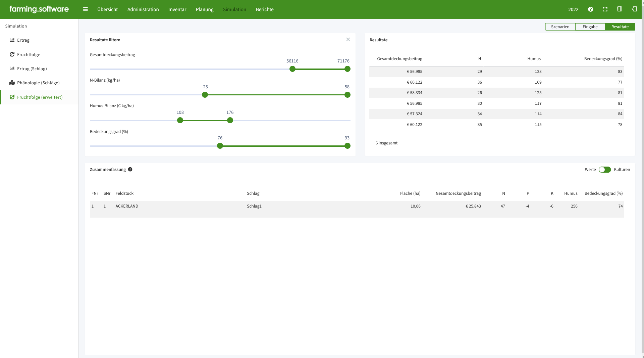Sort results by Humus column header
Image resolution: width=644 pixels, height=358 pixels.
point(534,59)
